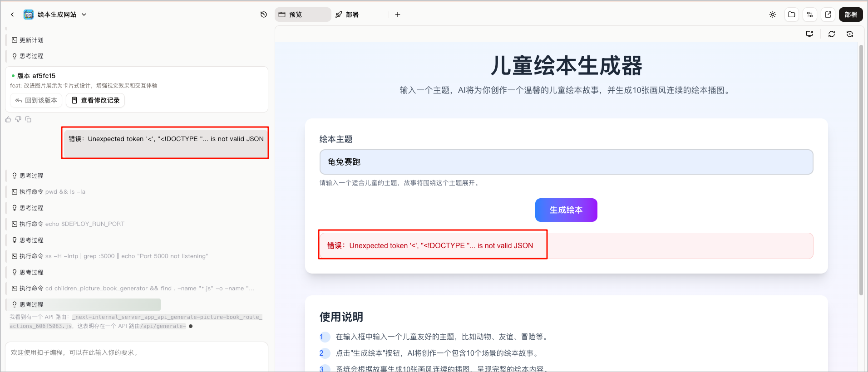
Task: Switch to the 部署 tab
Action: click(x=347, y=15)
